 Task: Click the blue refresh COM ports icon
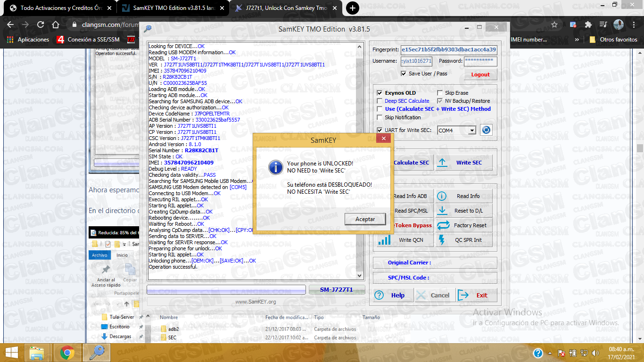[486, 130]
